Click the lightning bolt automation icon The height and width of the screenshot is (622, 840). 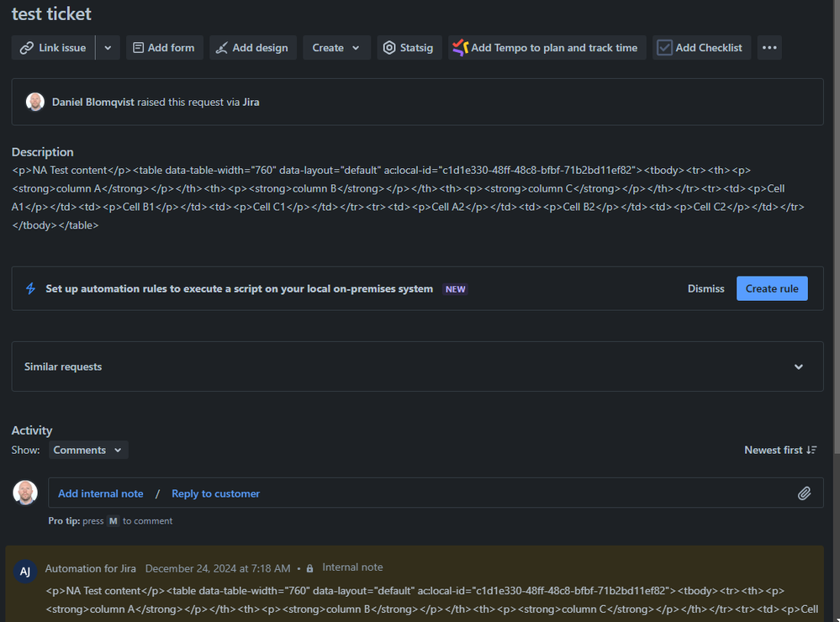31,288
